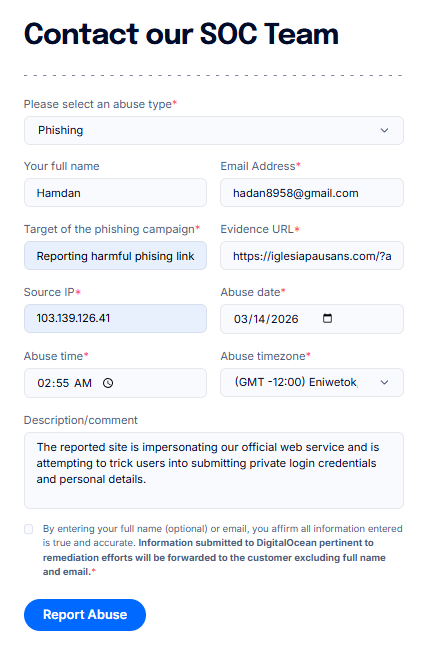432x647 pixels.
Task: Click into the Evidence URL field
Action: [x=312, y=256]
